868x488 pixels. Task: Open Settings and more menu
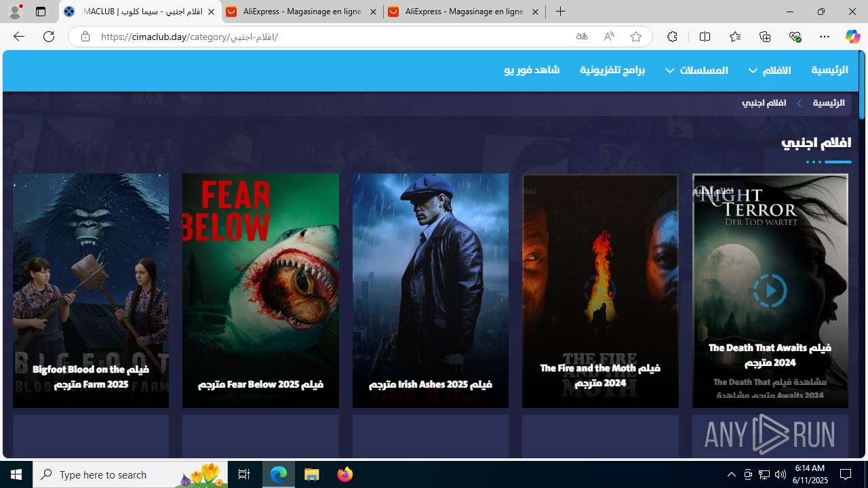tap(825, 37)
